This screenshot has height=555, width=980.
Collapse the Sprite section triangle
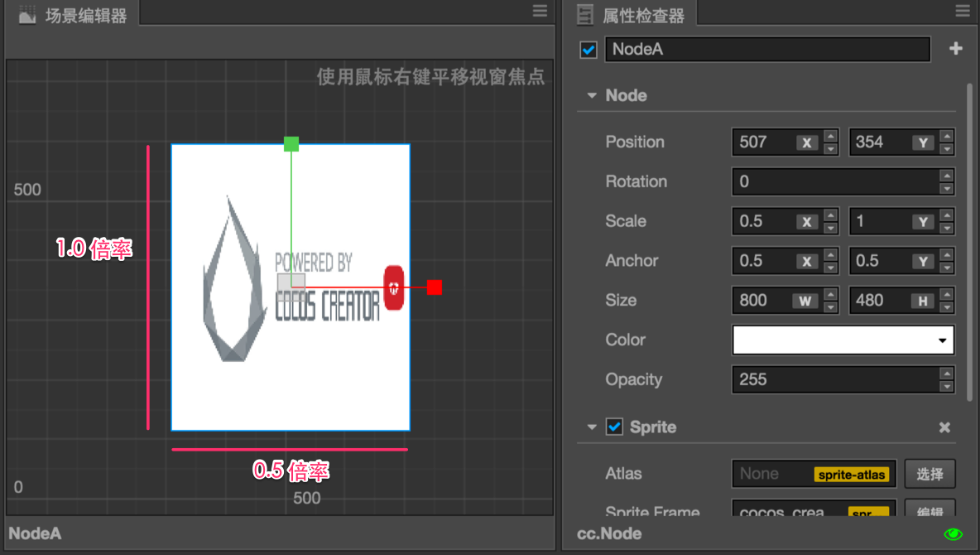tap(591, 427)
